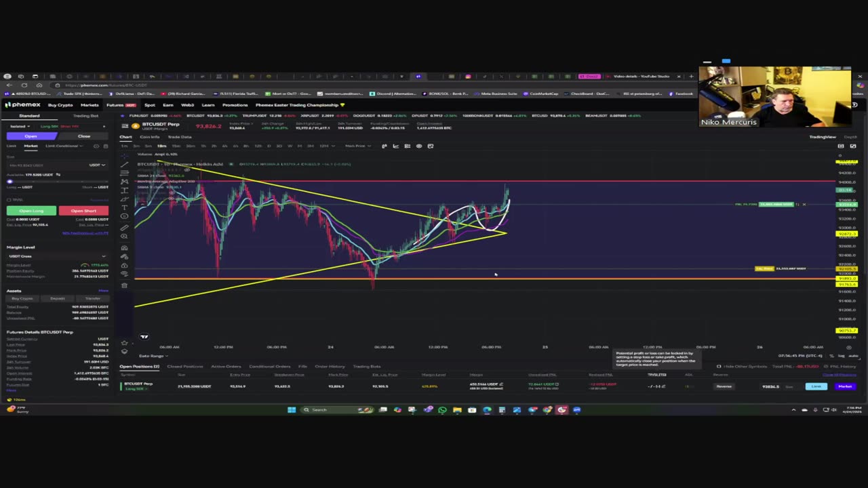Click the leverage slider handle in order panel

coord(10,182)
